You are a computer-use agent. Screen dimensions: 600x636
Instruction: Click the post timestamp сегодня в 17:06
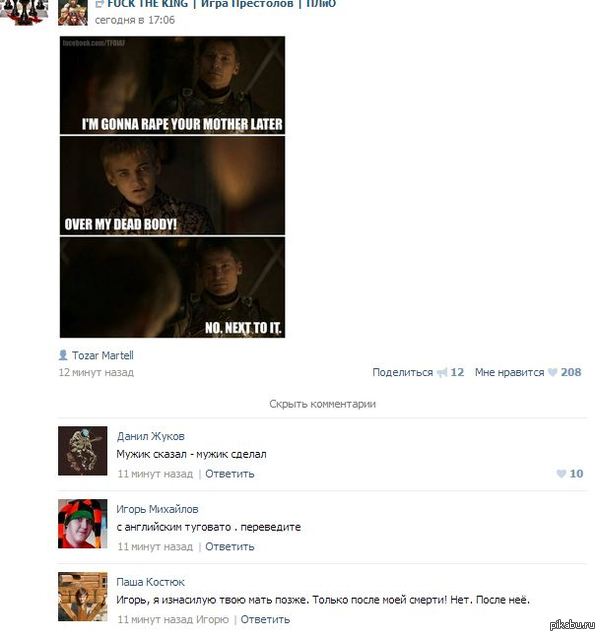tap(135, 20)
